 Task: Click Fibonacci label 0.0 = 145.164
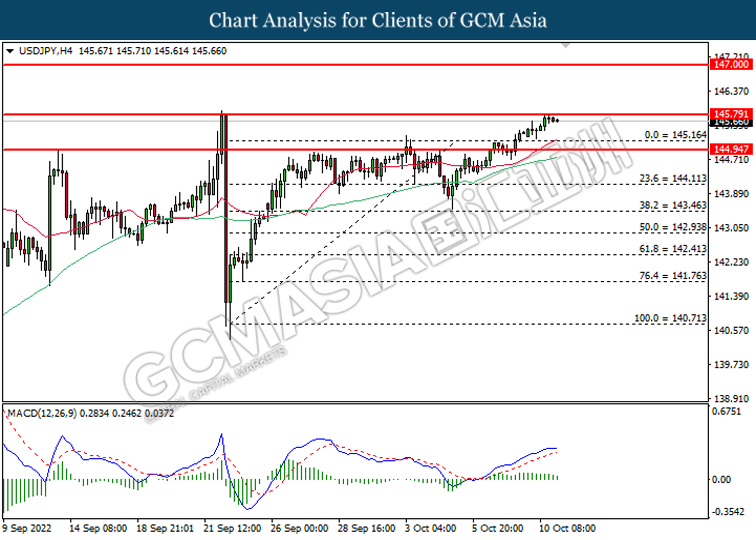click(675, 135)
